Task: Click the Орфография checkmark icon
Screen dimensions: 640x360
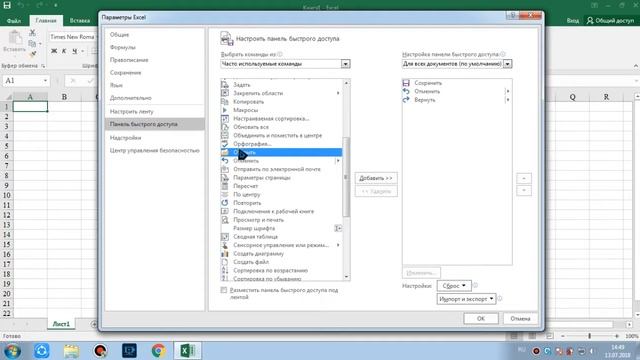Action: pyautogui.click(x=224, y=144)
